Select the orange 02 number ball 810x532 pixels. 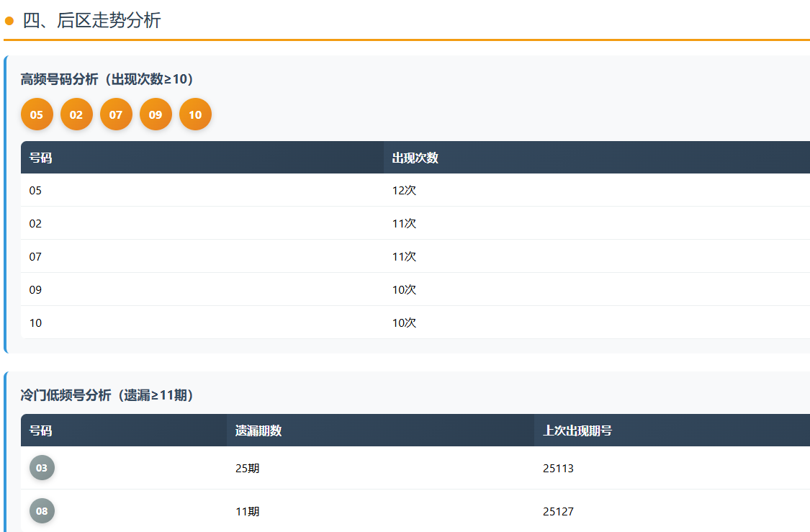[76, 114]
